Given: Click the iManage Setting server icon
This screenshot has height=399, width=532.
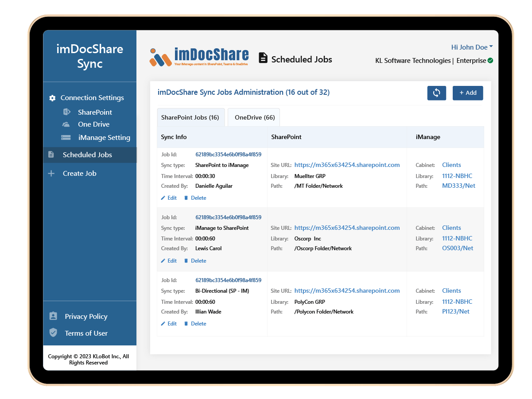Looking at the screenshot, I should click(x=66, y=138).
